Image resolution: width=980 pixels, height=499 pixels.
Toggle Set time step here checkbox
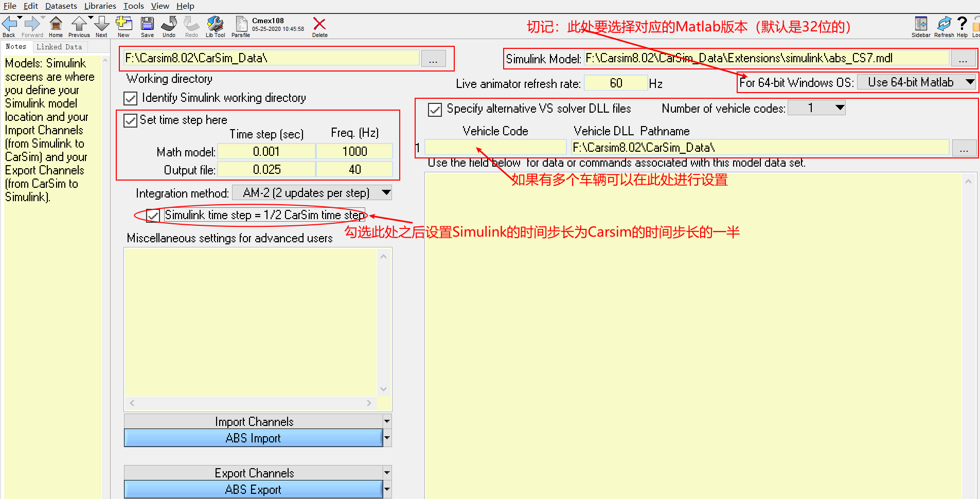pyautogui.click(x=131, y=120)
